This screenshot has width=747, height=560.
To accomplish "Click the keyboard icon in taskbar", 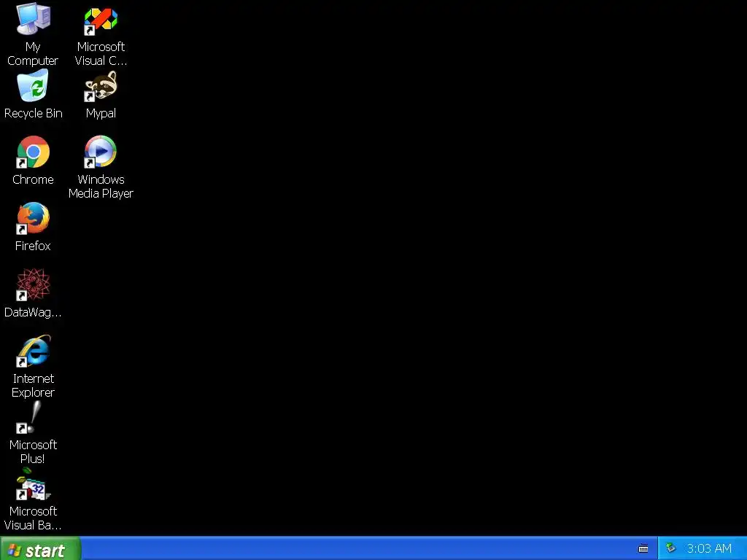I will (x=643, y=549).
